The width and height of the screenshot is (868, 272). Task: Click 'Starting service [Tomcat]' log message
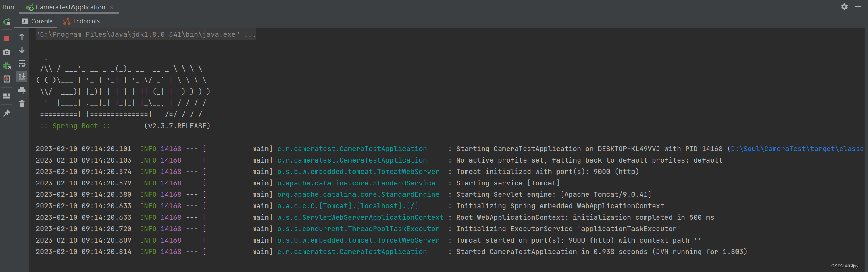(x=508, y=183)
